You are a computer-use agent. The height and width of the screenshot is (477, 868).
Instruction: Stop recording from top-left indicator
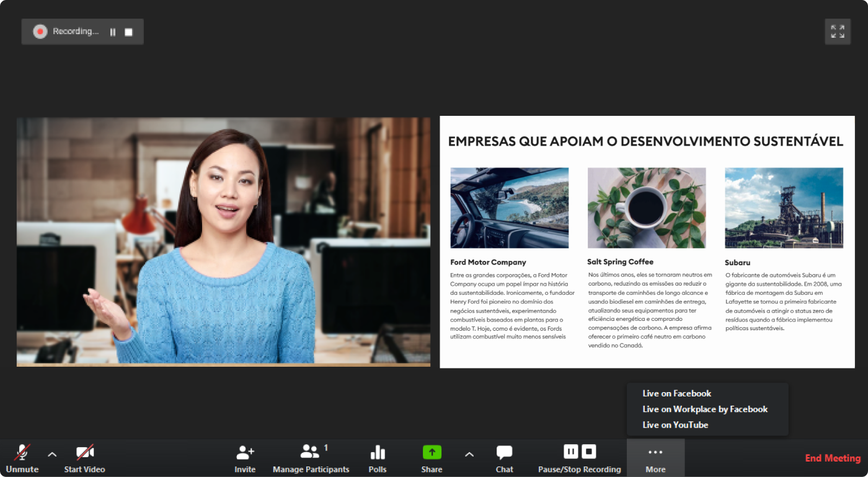[128, 32]
